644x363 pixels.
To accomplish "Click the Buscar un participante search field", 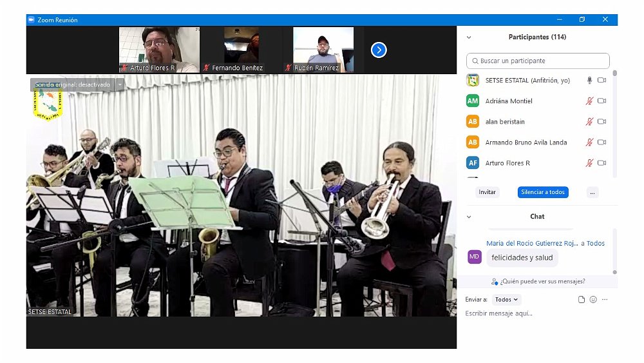I will click(x=538, y=61).
